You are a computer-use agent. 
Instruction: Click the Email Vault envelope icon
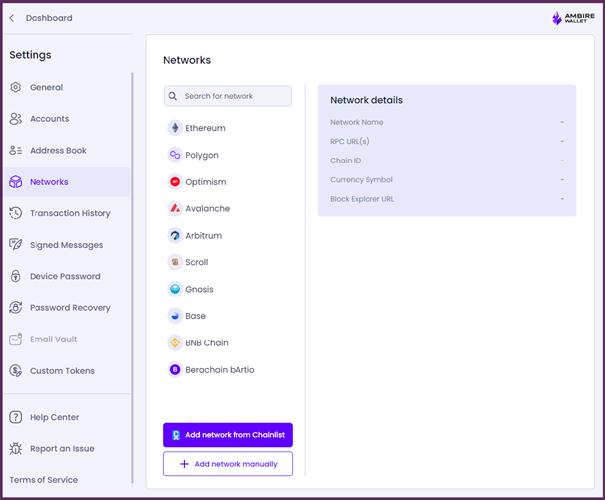[15, 339]
